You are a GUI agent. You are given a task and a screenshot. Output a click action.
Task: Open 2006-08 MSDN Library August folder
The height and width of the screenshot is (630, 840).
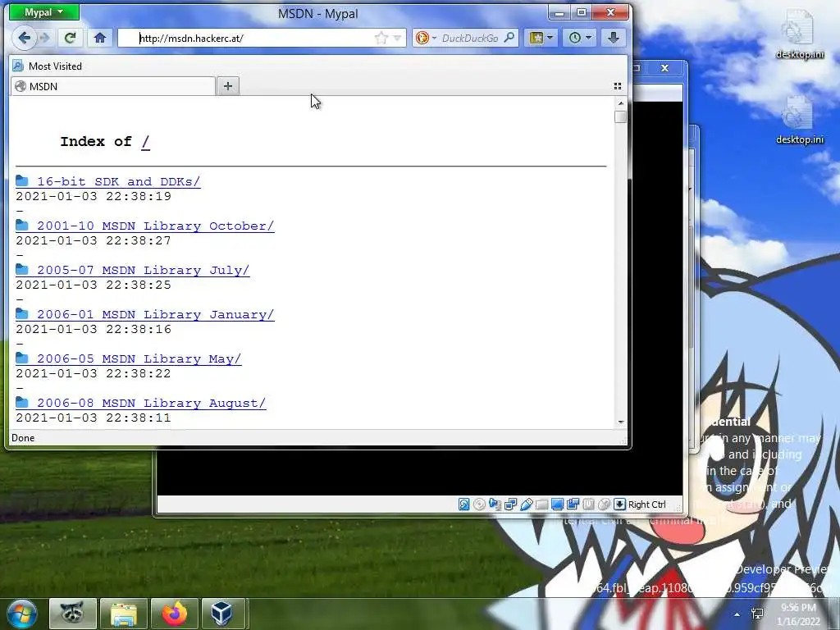click(x=140, y=404)
